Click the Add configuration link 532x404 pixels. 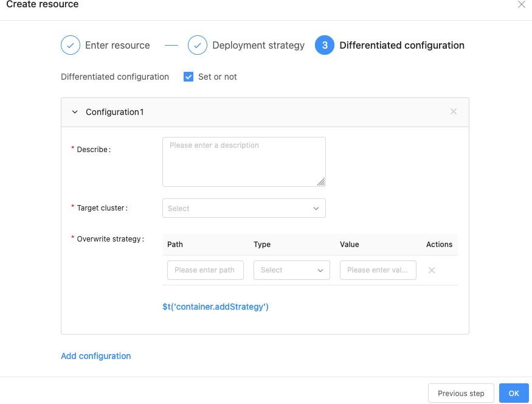(x=96, y=356)
